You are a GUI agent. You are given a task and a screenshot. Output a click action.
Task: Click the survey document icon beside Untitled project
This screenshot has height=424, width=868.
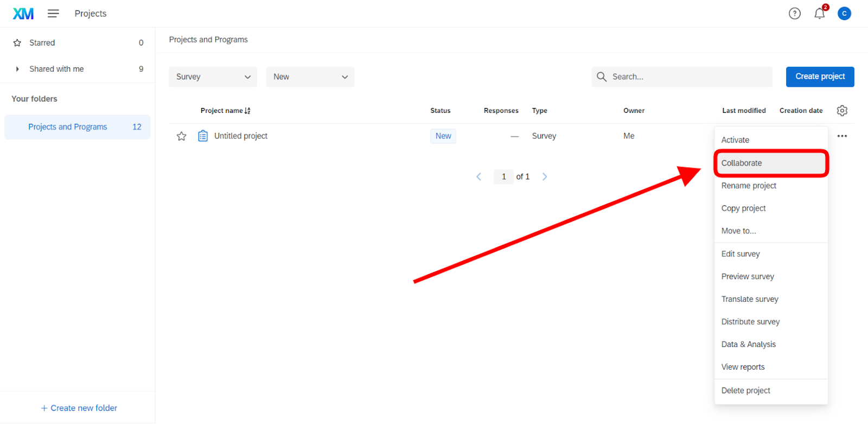coord(203,136)
